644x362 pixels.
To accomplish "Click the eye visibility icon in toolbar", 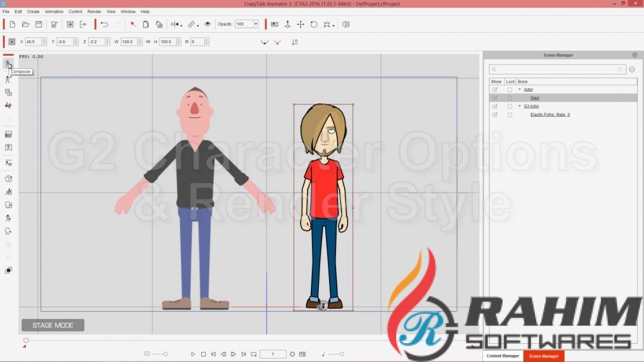I will point(208,24).
